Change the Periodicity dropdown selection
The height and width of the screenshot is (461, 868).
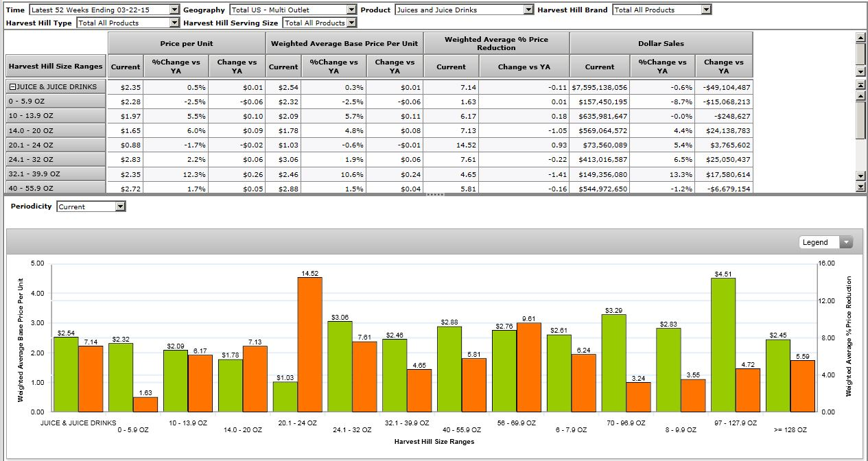point(121,206)
